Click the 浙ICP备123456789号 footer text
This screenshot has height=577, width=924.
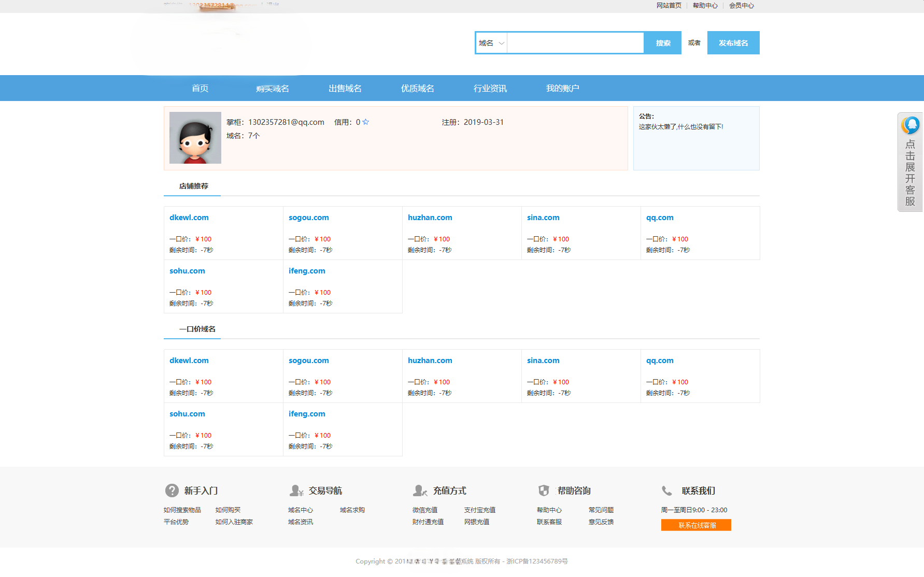[537, 561]
